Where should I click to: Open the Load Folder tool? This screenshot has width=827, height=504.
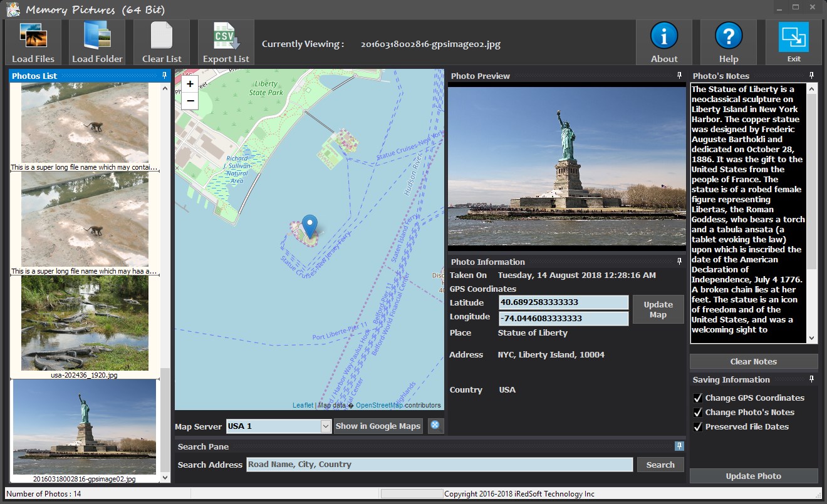(x=97, y=42)
